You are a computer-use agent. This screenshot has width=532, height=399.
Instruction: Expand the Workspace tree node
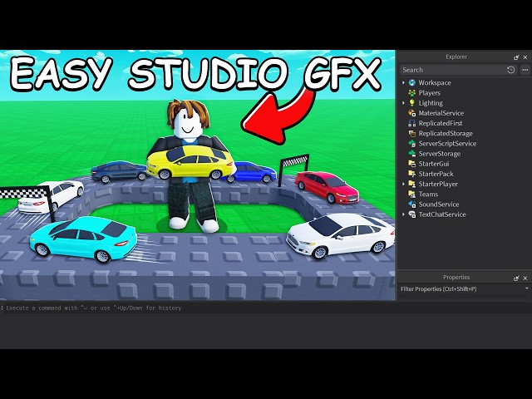click(403, 83)
